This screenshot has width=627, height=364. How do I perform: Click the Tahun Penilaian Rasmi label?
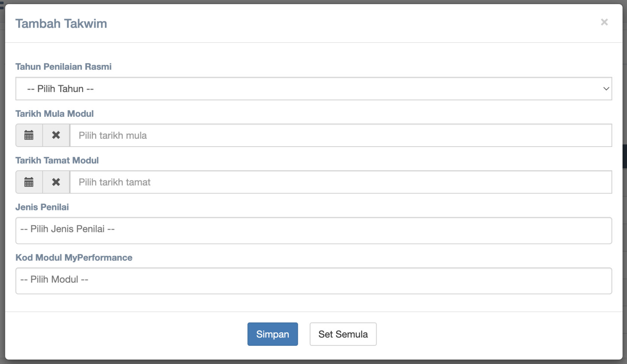click(63, 67)
